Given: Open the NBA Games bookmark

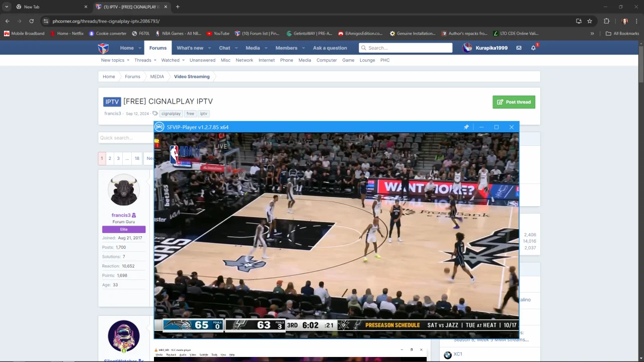Looking at the screenshot, I should (178, 33).
